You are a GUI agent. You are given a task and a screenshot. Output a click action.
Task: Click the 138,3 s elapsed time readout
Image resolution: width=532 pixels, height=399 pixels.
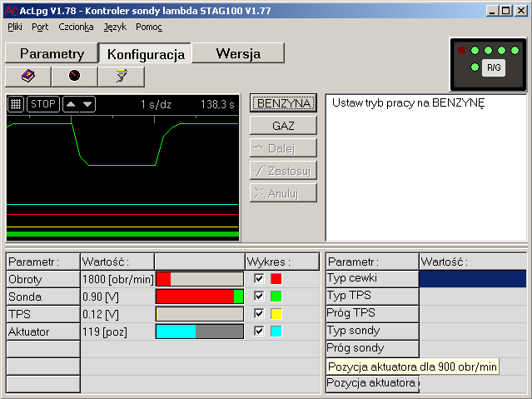[217, 104]
